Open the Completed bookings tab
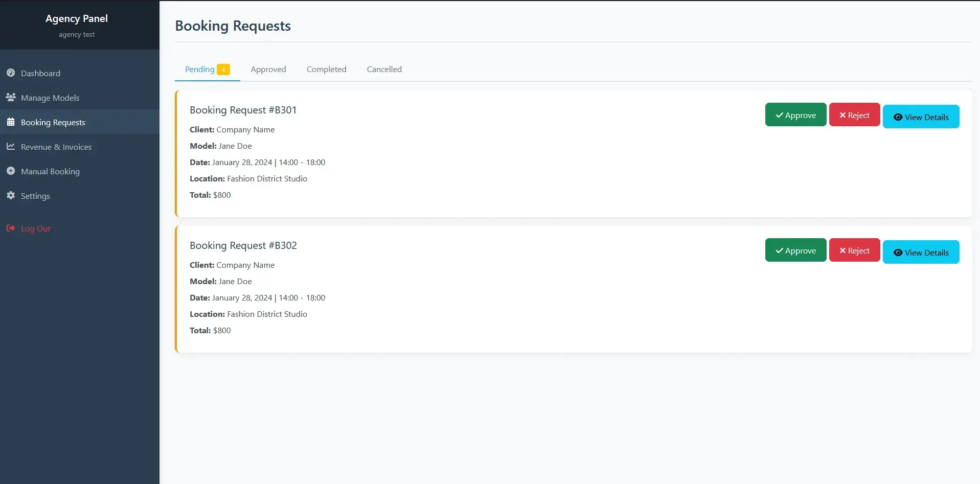Image resolution: width=980 pixels, height=484 pixels. 326,70
